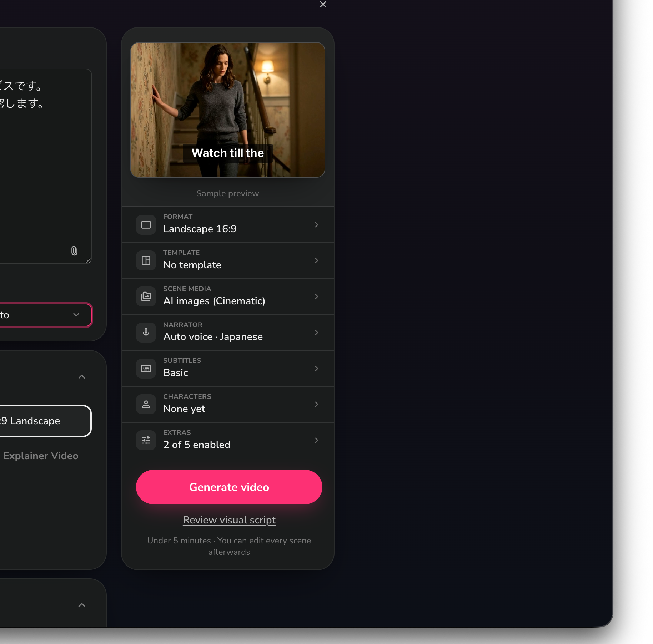
Task: Click Auto voice · Japanese value
Action: click(x=213, y=336)
